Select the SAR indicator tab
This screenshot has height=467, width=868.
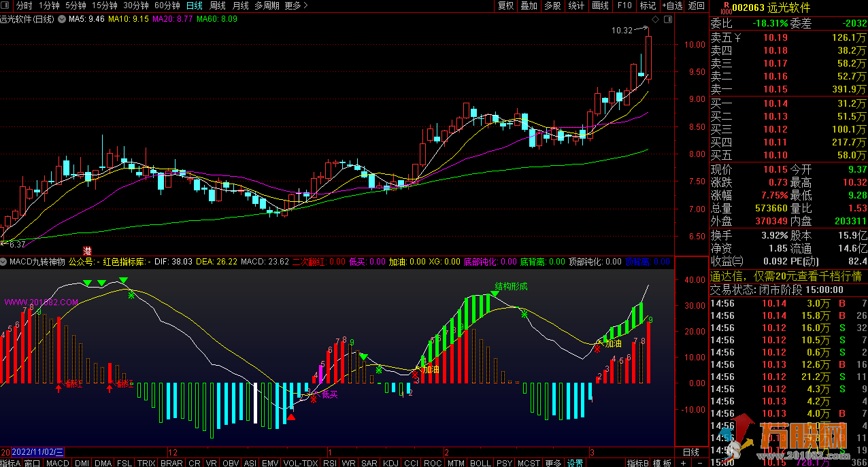[369, 462]
